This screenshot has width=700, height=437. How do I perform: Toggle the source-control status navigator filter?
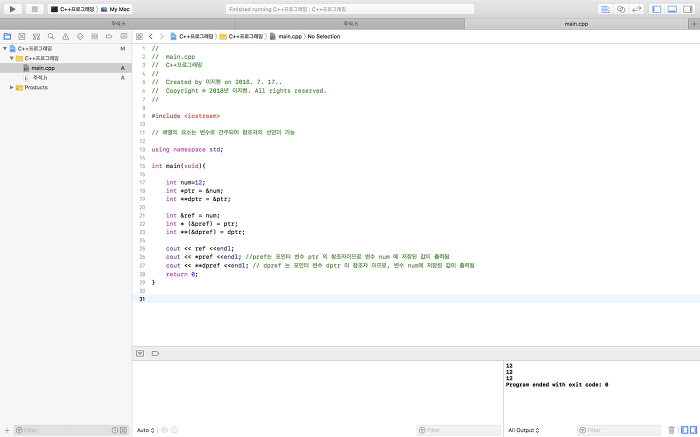(123, 430)
